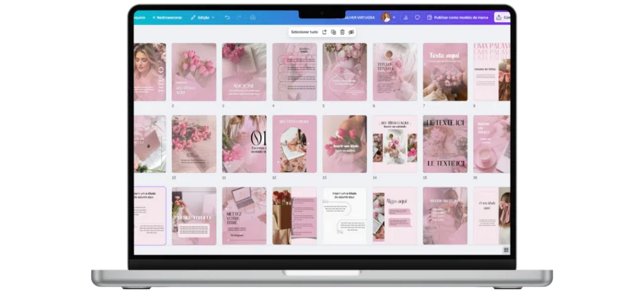This screenshot has height=298, width=644.
Task: Click page number 5 label
Action: [x=324, y=106]
